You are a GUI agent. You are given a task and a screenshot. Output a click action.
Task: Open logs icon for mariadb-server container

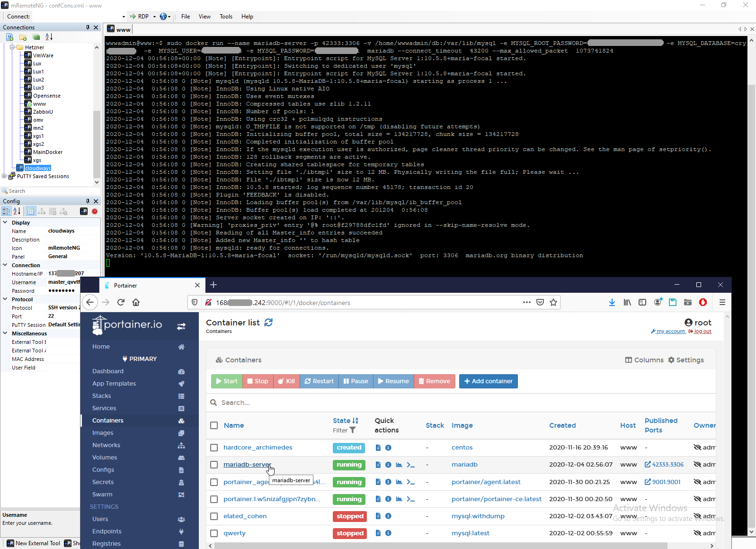tap(378, 465)
